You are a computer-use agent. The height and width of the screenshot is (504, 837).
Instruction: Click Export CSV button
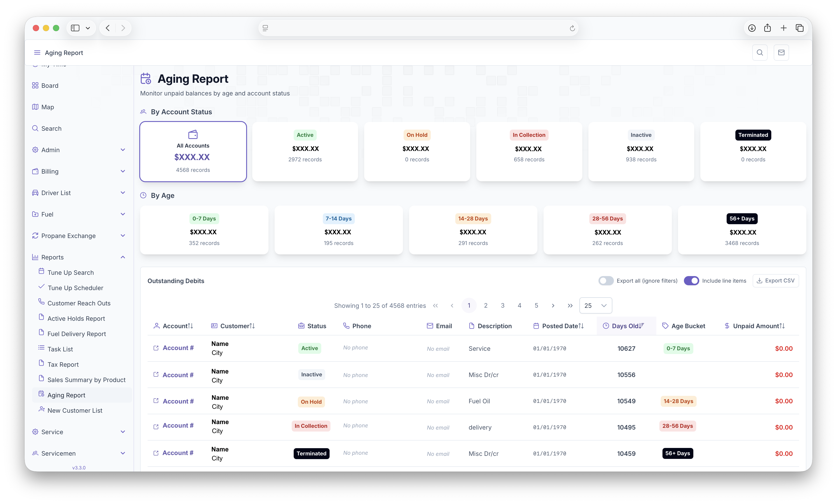(775, 281)
